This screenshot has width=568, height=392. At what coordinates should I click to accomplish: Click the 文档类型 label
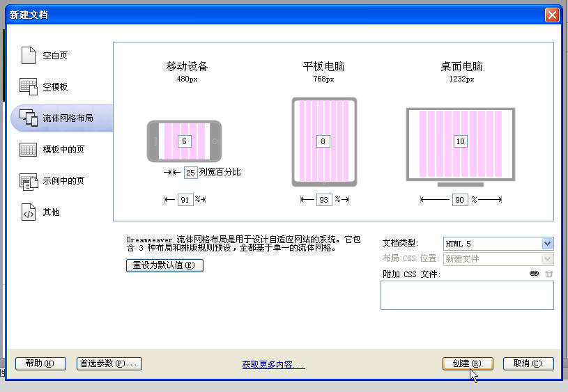tap(401, 243)
